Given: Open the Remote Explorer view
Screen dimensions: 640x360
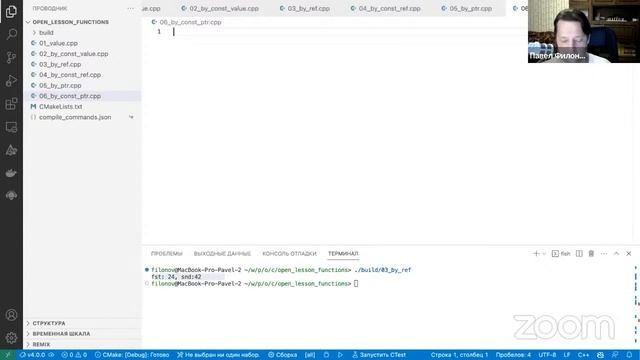Looking at the screenshot, I should tap(11, 127).
